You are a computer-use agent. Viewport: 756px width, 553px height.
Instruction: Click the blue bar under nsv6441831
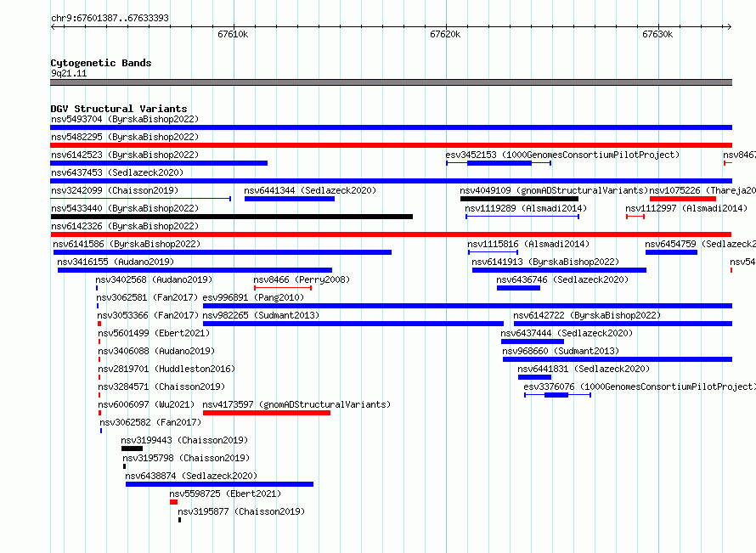534,377
